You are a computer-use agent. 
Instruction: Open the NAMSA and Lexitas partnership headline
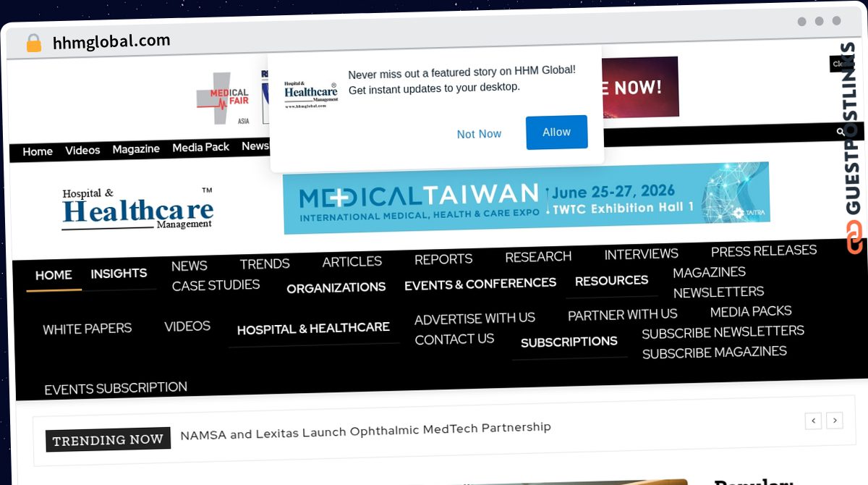[365, 431]
